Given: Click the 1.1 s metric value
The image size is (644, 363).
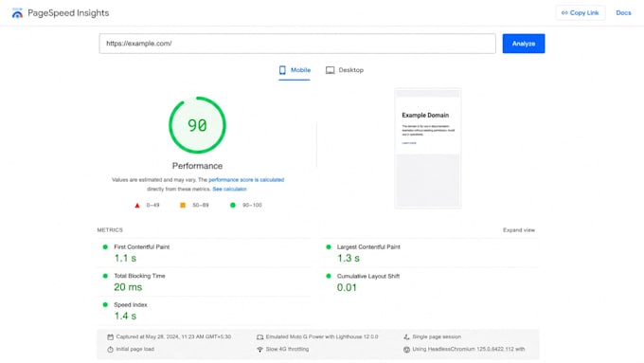Looking at the screenshot, I should point(125,258).
